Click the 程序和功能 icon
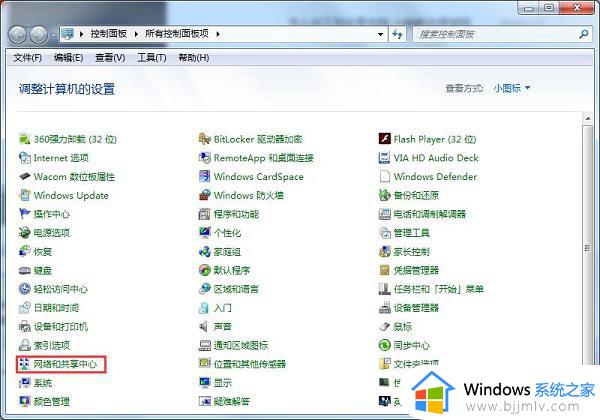Screen dimensions: 600x420 click(205, 214)
